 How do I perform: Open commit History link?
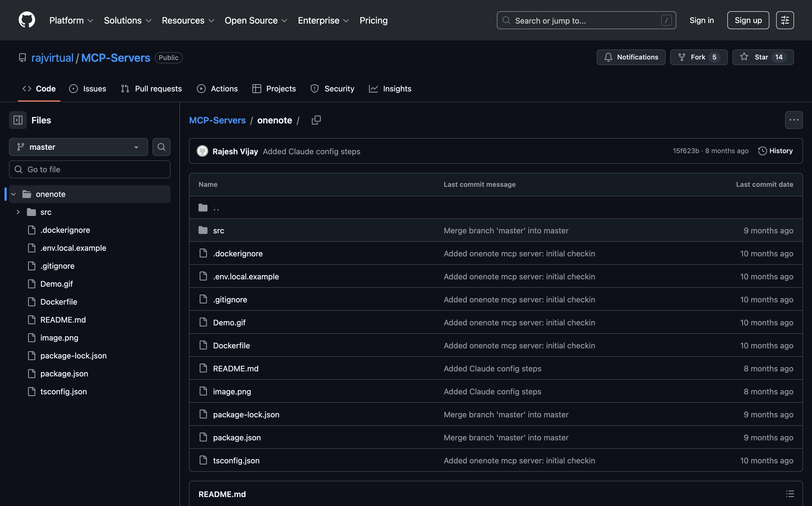(775, 151)
